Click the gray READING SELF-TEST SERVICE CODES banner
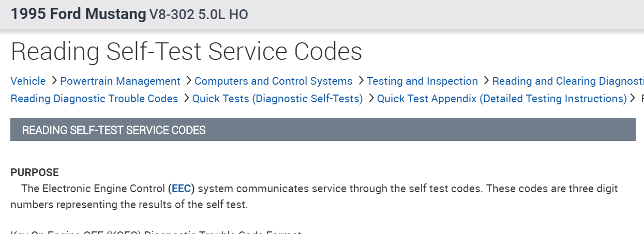The width and height of the screenshot is (644, 234). (x=323, y=130)
